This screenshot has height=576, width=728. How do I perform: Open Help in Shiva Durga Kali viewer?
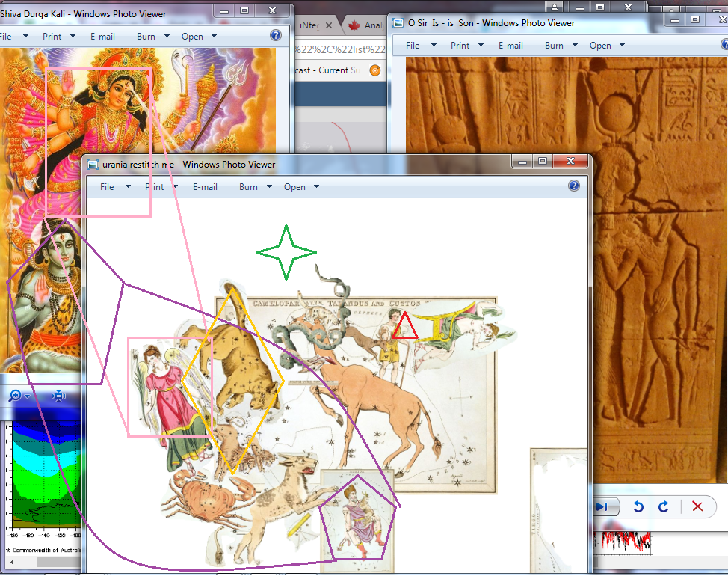click(x=275, y=35)
